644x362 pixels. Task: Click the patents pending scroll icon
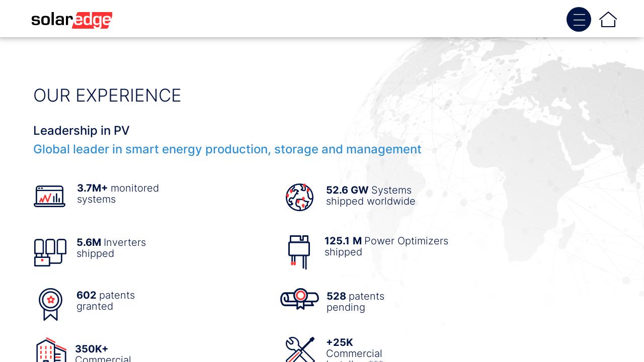pos(299,299)
